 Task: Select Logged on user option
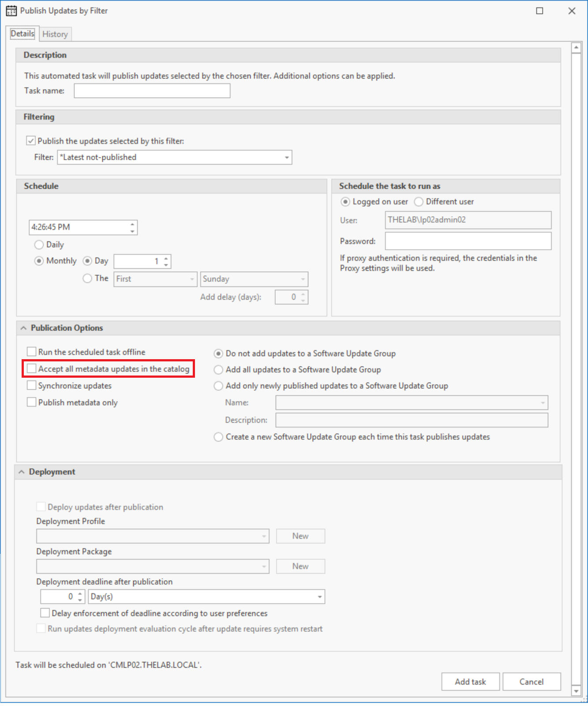345,202
